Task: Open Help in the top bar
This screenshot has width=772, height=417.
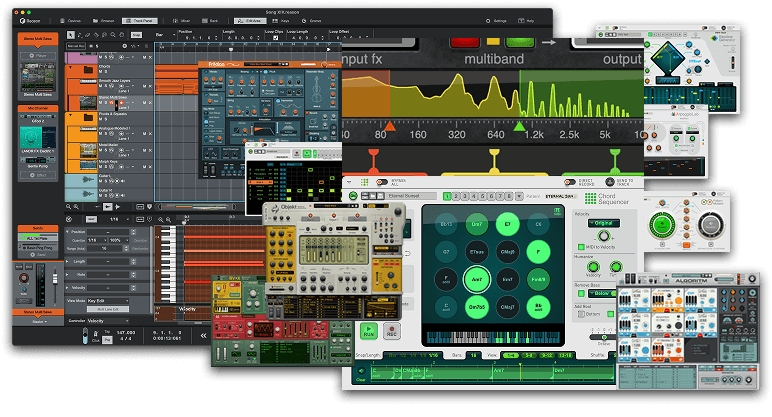Action: [x=527, y=21]
